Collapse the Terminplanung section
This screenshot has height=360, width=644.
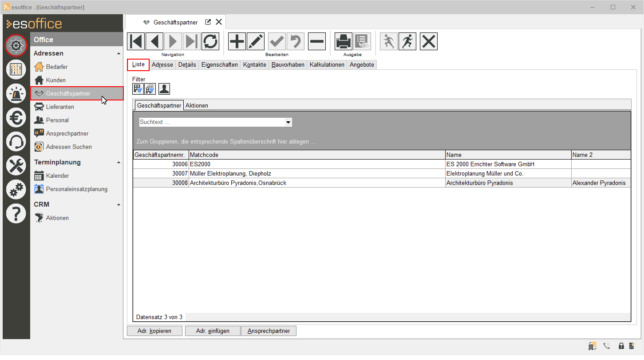click(x=119, y=162)
